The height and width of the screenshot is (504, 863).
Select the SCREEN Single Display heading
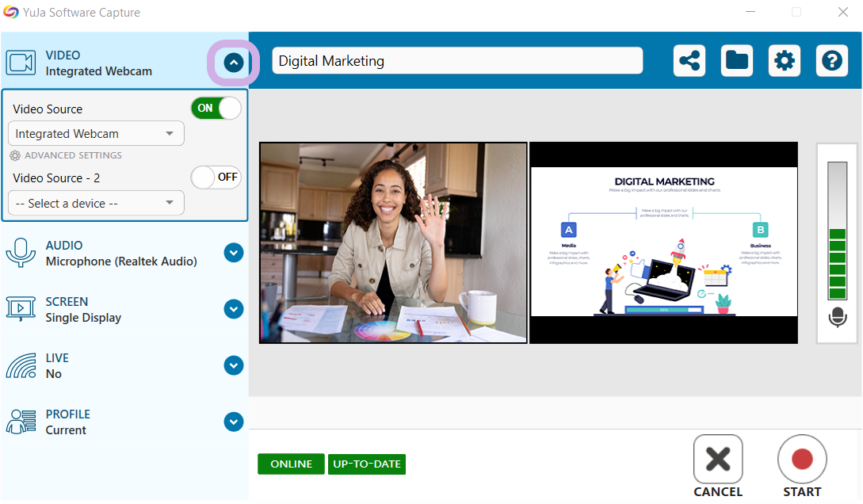(x=83, y=310)
